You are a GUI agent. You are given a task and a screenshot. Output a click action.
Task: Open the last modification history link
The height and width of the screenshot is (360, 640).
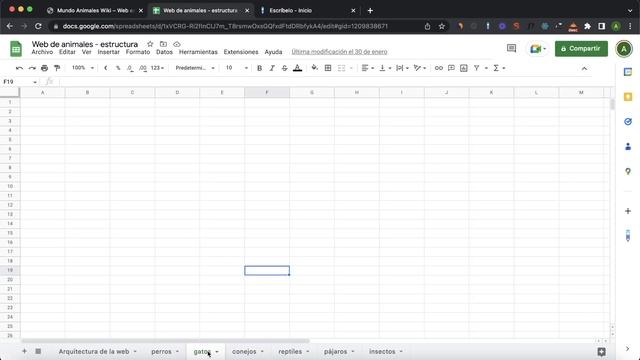(x=339, y=52)
